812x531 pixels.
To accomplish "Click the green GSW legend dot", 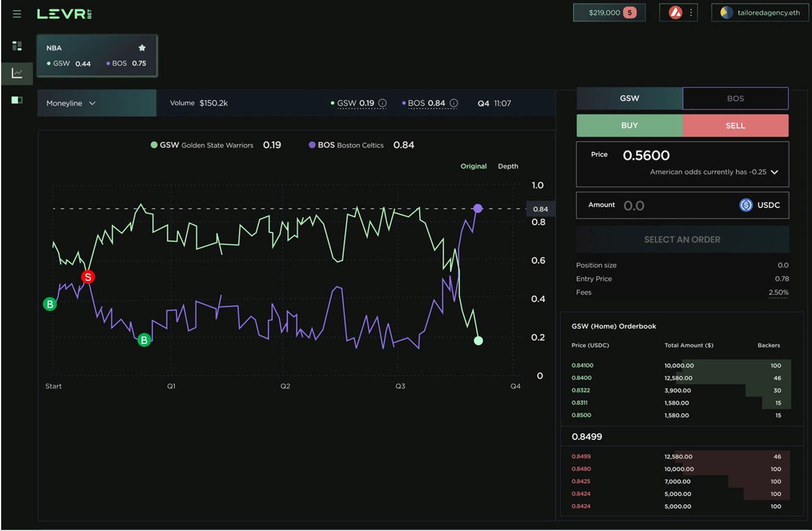I will pos(154,145).
